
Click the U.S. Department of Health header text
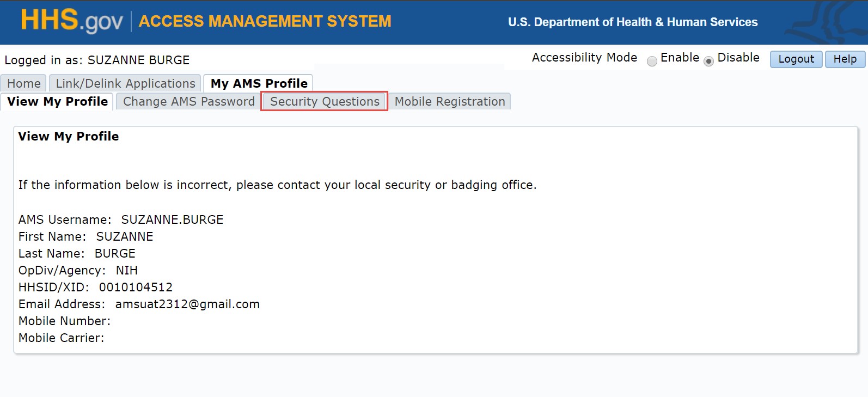point(633,22)
